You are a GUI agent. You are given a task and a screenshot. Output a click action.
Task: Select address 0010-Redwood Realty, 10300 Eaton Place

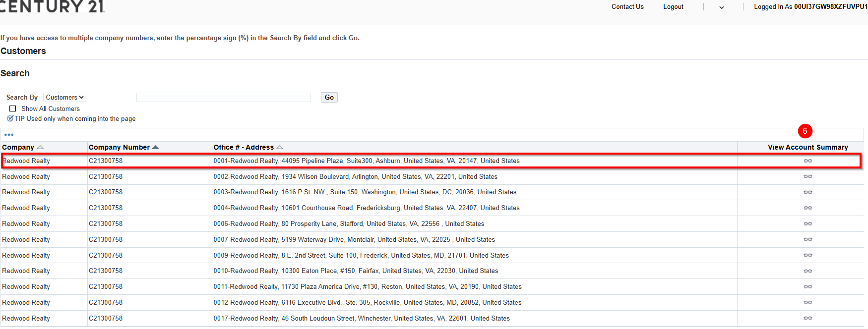(356, 271)
